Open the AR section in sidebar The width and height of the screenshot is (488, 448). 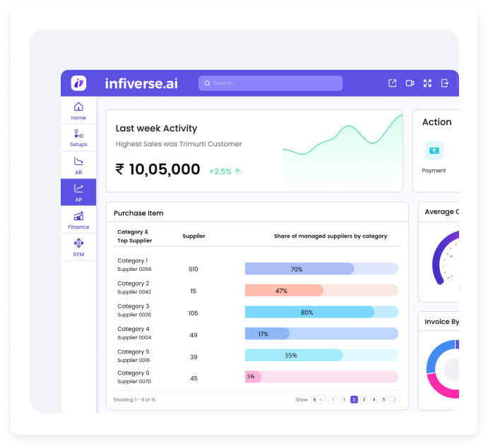[x=78, y=165]
